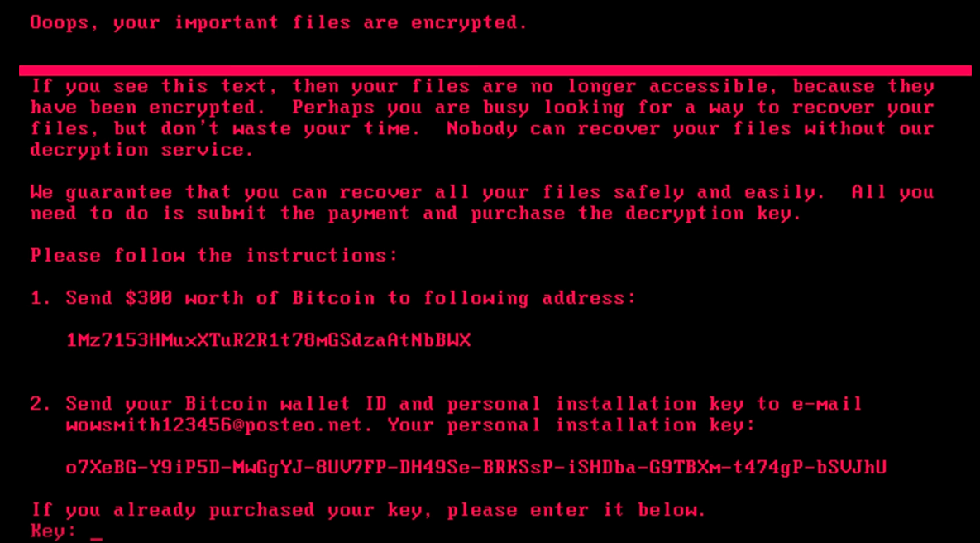
Task: Click the "We guarantee" sentence start
Action: click(x=101, y=192)
